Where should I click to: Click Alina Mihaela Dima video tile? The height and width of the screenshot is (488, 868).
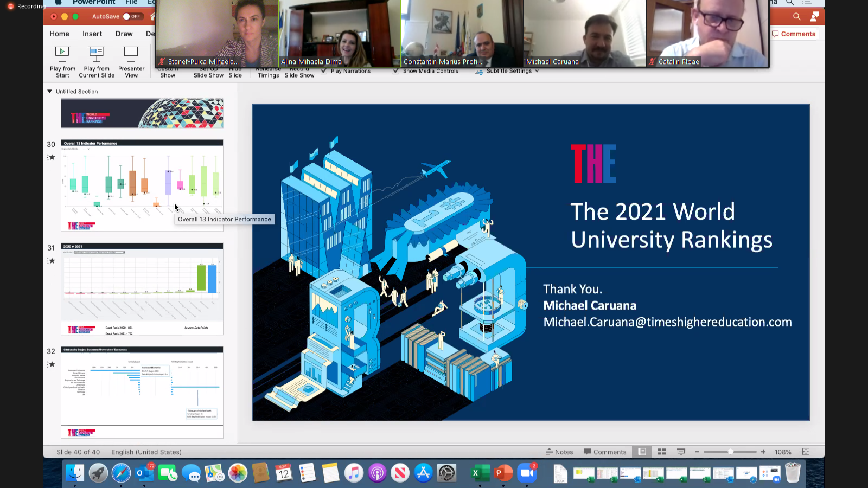(340, 34)
